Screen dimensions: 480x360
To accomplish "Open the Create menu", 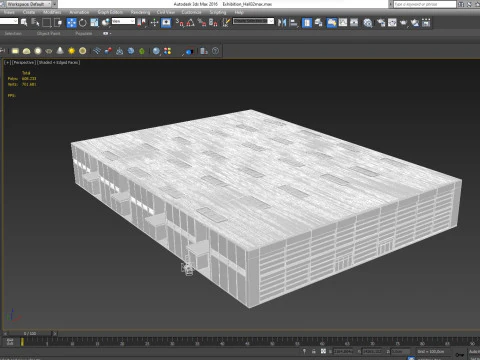I will click(29, 12).
